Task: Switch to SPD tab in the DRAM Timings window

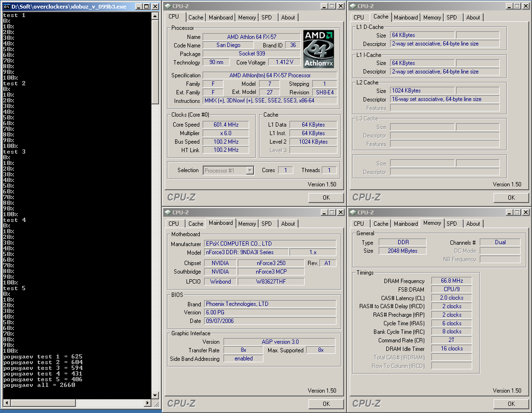Action: point(452,224)
